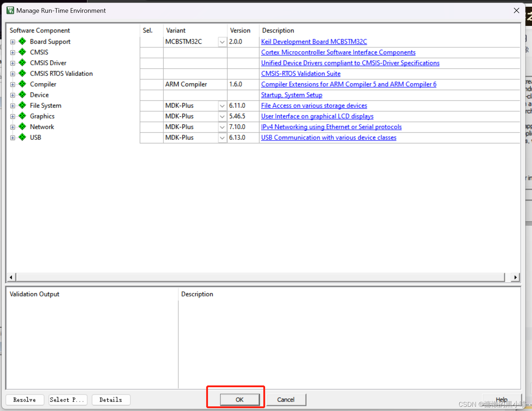Select version 5.46.5 cell of Graphics
This screenshot has height=411, width=532.
(243, 116)
